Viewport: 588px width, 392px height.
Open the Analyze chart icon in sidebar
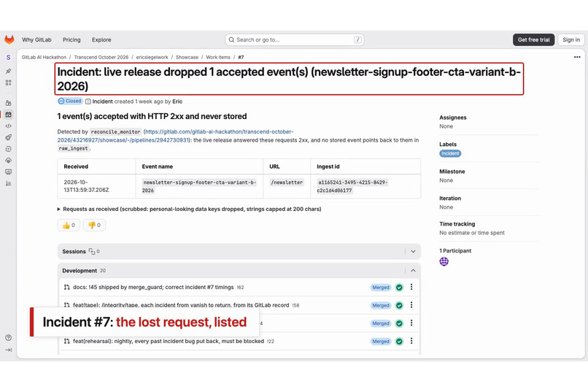(x=8, y=183)
